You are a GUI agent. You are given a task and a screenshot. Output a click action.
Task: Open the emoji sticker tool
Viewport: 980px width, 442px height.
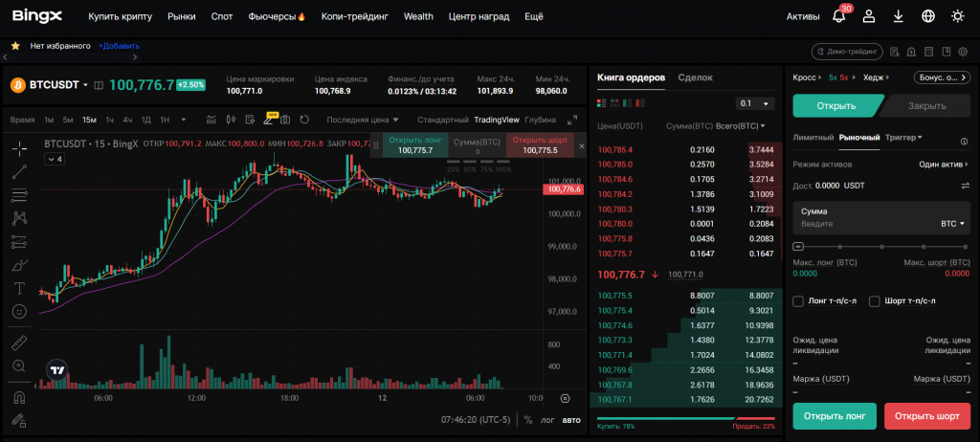[19, 311]
